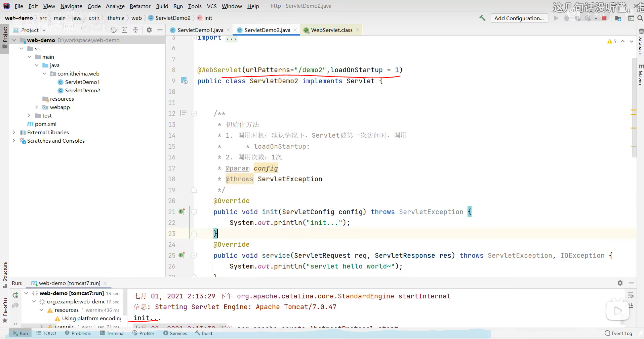Click the Collapse All icon in Project panel

135,30
